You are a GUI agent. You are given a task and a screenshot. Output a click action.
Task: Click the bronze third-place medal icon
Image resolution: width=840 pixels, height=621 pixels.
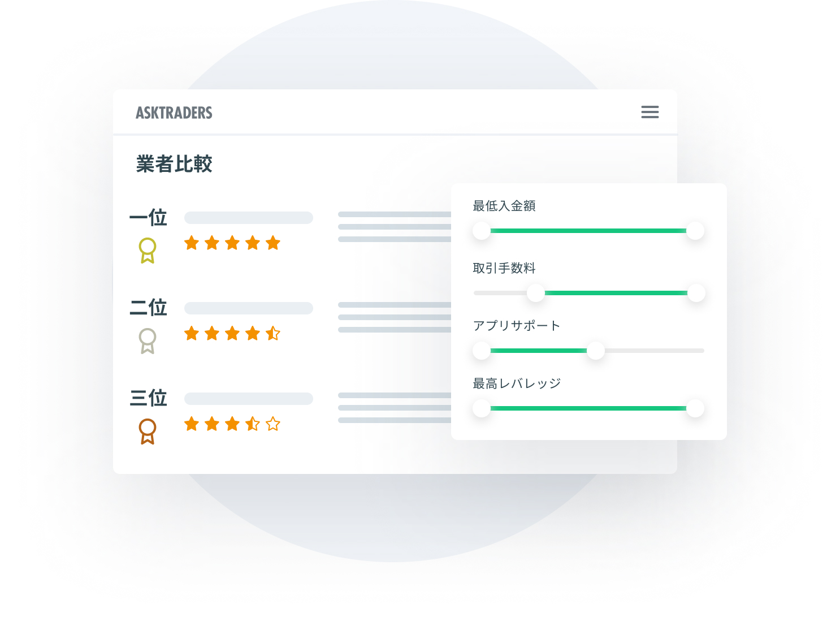(x=148, y=431)
